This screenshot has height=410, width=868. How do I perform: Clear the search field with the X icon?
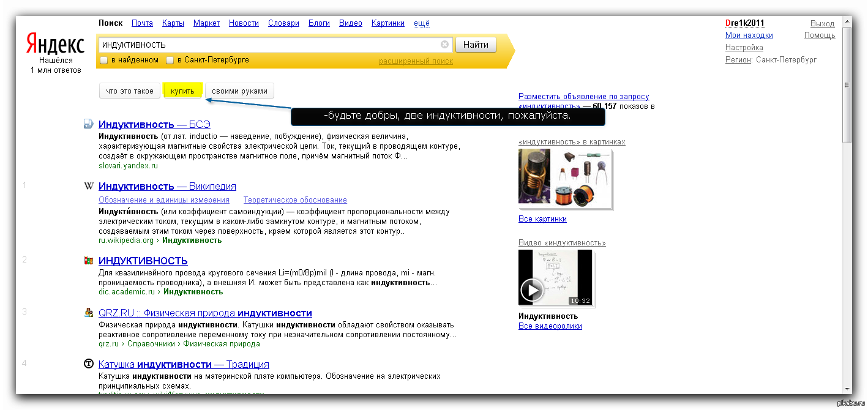[x=445, y=45]
